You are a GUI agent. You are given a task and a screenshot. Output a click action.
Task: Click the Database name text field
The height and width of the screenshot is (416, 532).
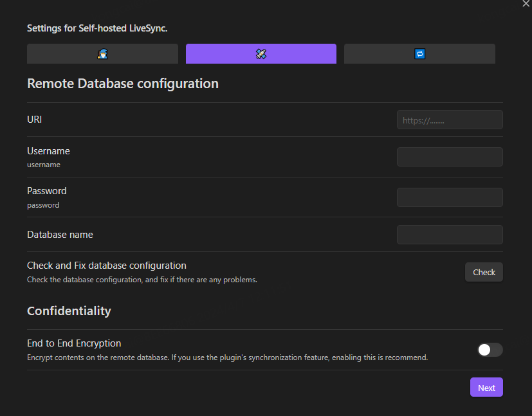(450, 235)
